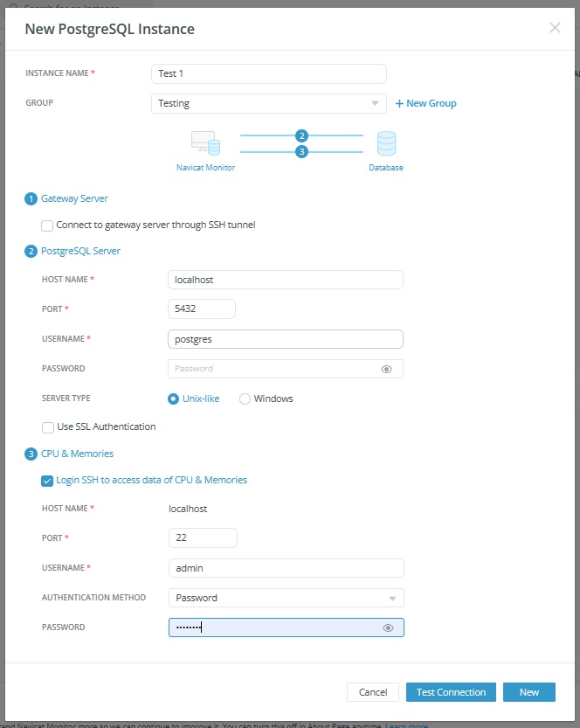Viewport: 580px width, 728px height.
Task: Click the Gateway Server section heading
Action: (x=74, y=198)
